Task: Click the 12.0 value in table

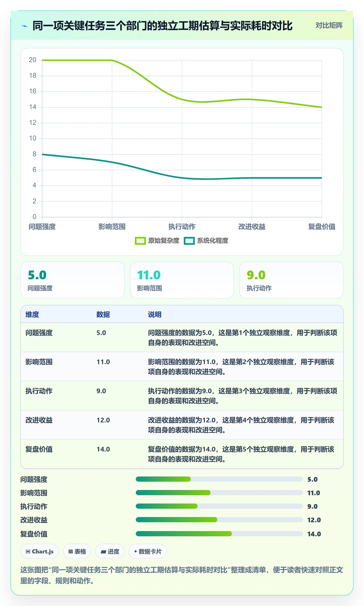Action: pyautogui.click(x=103, y=420)
